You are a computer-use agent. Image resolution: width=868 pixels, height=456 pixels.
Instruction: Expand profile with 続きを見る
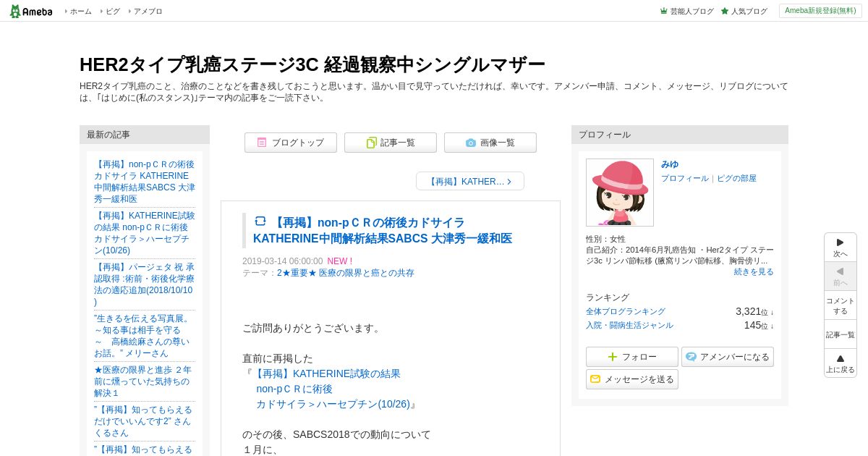[754, 271]
